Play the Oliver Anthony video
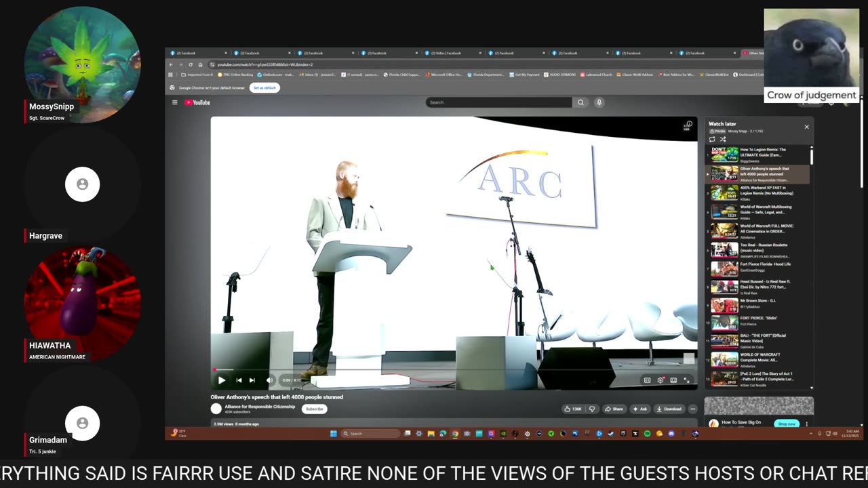 tap(222, 380)
